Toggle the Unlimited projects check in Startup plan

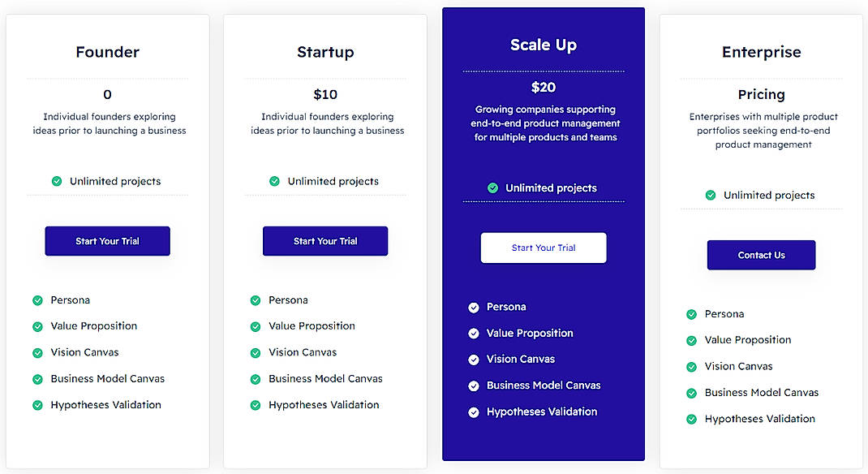click(275, 181)
